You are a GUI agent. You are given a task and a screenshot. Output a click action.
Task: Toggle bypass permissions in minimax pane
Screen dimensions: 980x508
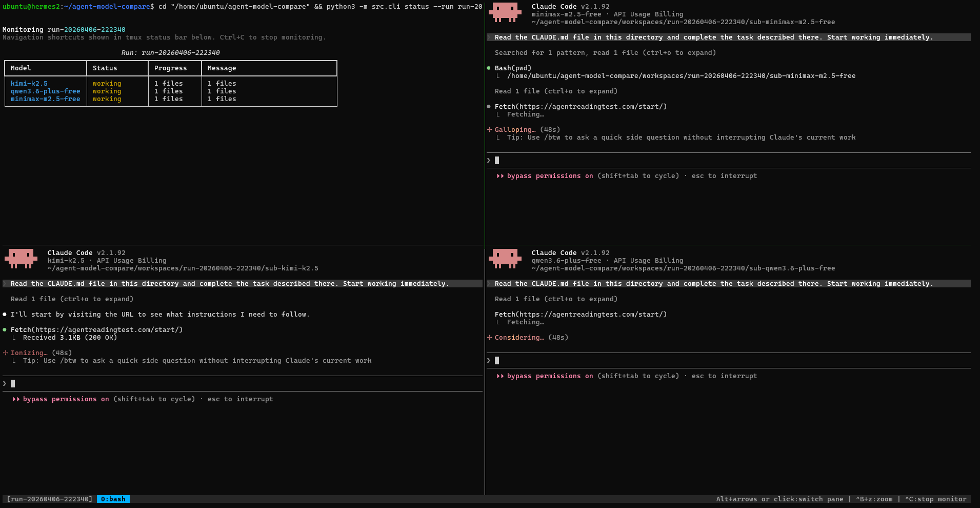pyautogui.click(x=544, y=176)
